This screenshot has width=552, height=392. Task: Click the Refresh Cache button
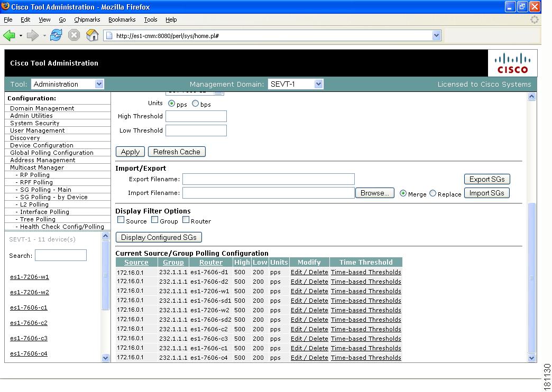pos(177,152)
